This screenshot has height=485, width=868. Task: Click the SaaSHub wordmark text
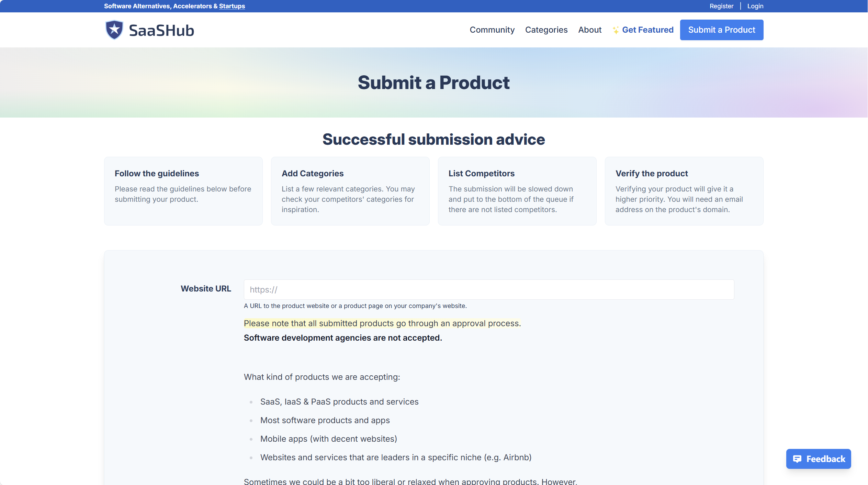[x=161, y=30]
